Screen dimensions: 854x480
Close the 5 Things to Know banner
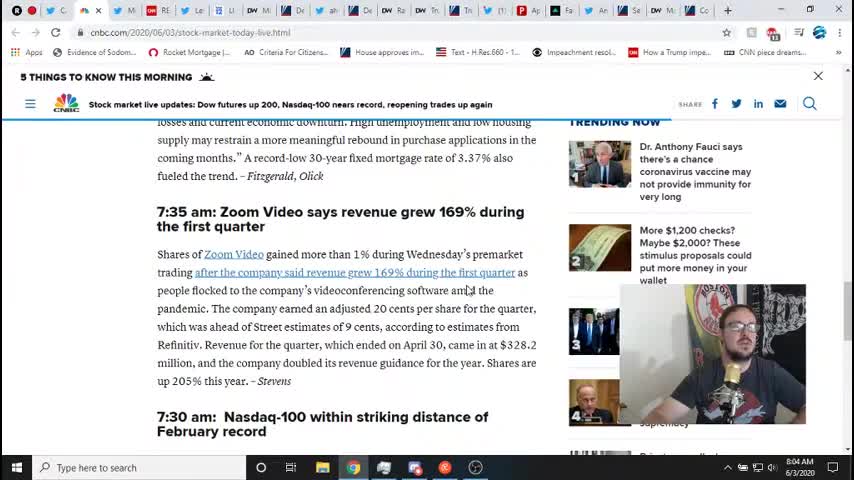818,76
